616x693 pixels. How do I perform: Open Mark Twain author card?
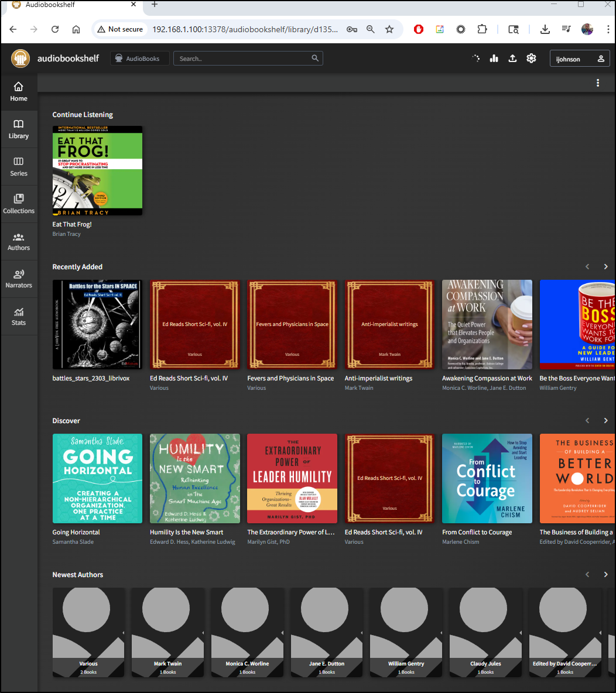[x=167, y=632]
